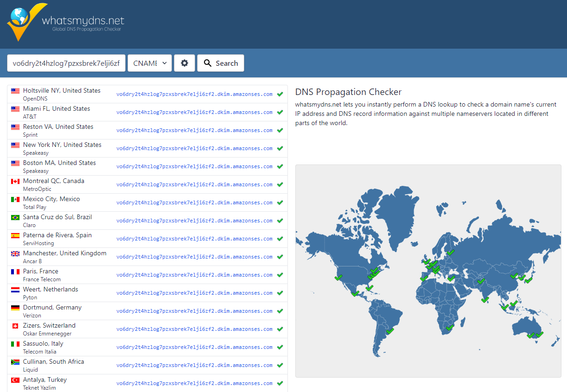Click the Search button
567x392 pixels.
tap(221, 63)
